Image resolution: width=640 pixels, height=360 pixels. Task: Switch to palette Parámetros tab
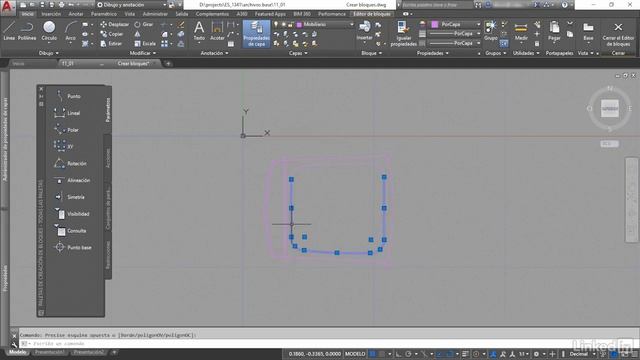(108, 109)
